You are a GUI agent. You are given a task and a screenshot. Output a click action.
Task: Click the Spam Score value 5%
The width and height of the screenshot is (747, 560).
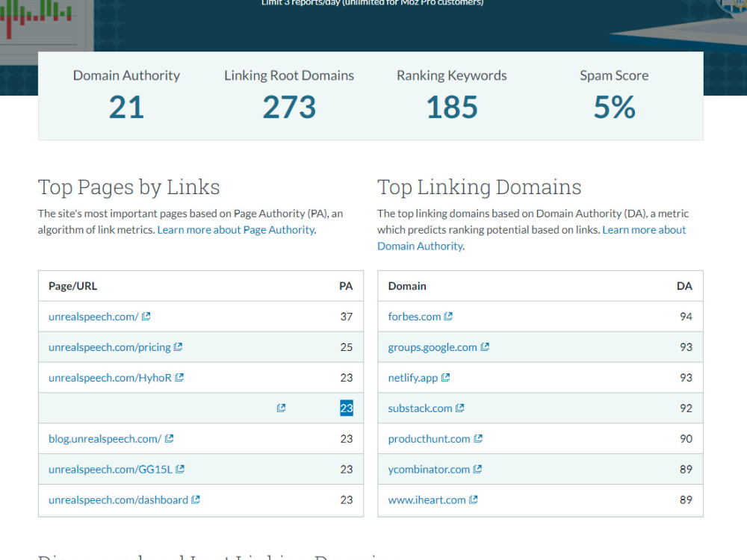tap(614, 107)
